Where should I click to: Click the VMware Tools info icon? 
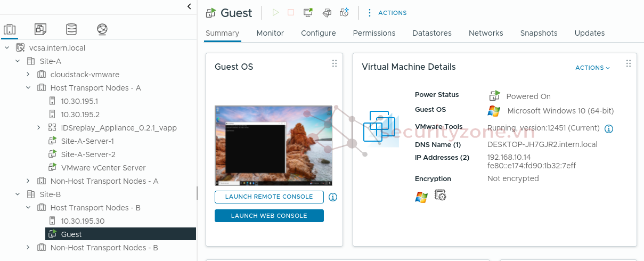(x=609, y=129)
